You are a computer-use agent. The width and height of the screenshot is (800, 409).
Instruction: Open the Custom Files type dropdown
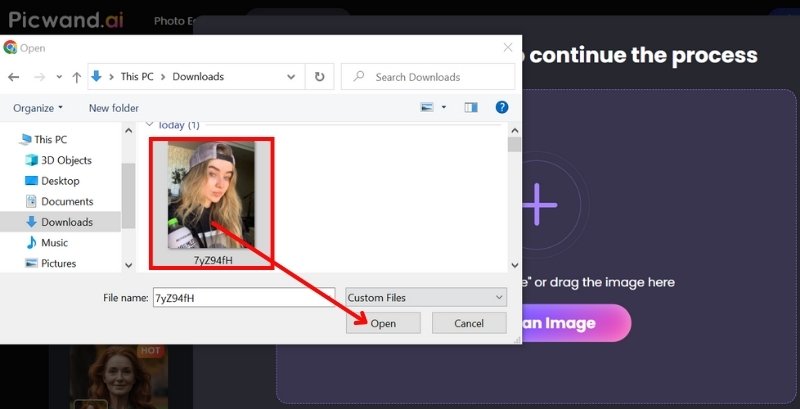tap(426, 298)
